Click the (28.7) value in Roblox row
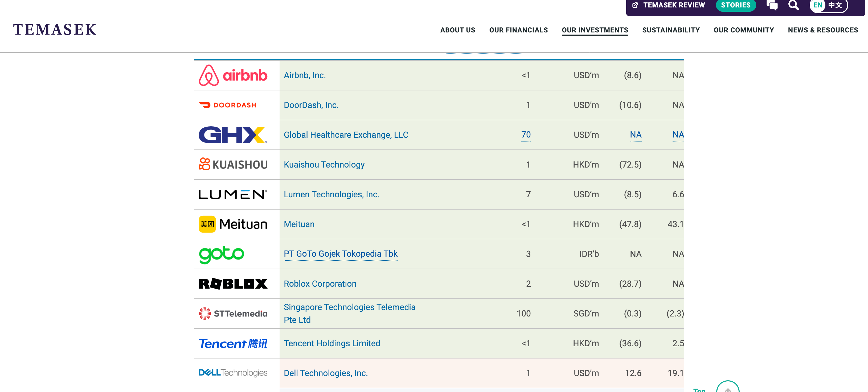This screenshot has width=868, height=392. point(630,284)
